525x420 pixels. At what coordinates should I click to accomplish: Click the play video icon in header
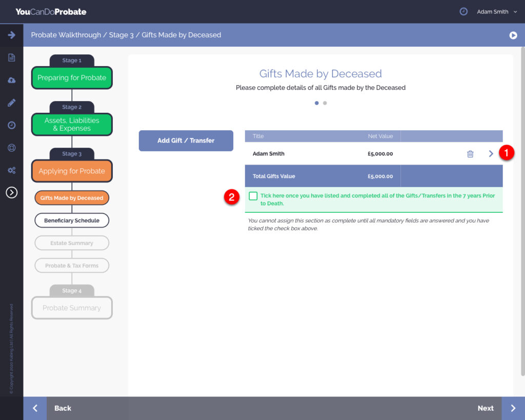(513, 35)
